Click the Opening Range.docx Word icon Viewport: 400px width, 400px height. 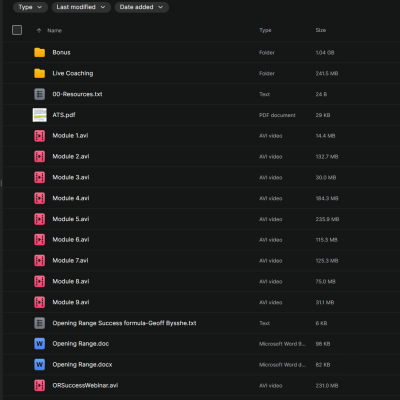click(x=40, y=365)
